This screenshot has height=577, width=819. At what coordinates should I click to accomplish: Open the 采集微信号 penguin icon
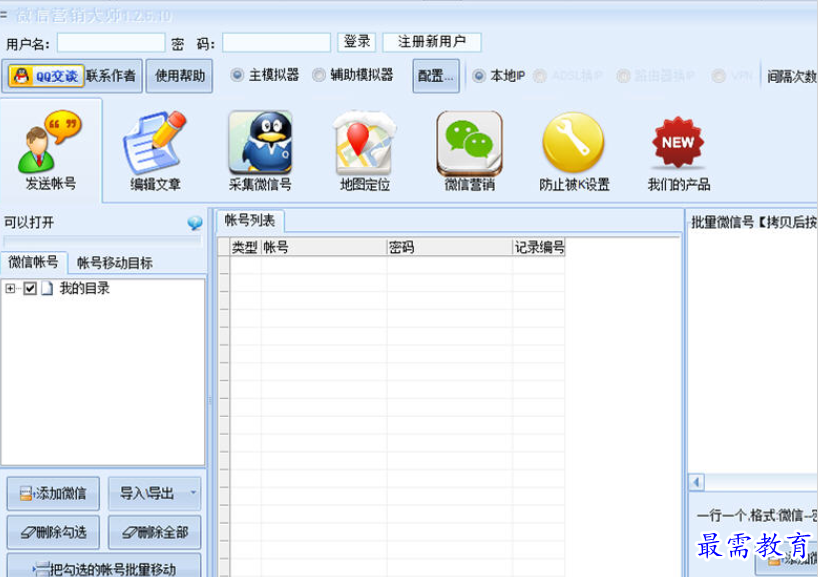260,150
